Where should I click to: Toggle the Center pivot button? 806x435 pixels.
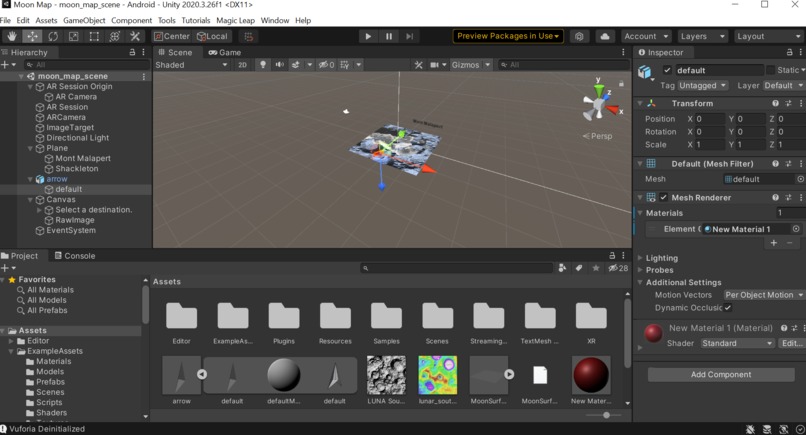(172, 36)
